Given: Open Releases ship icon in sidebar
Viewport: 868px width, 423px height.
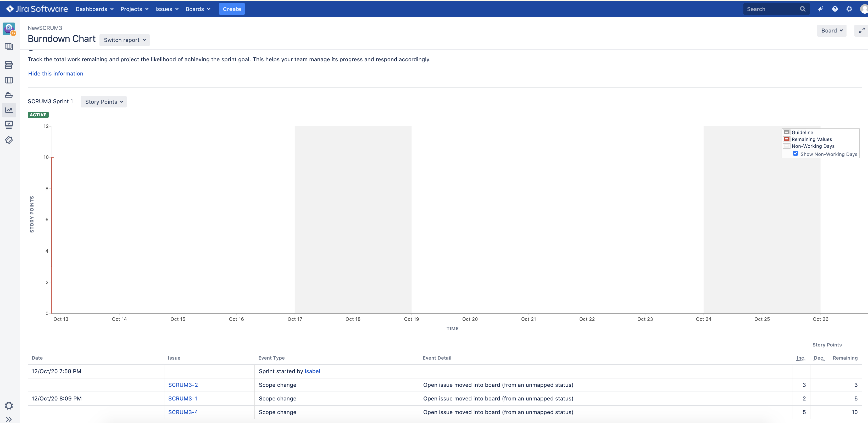Looking at the screenshot, I should [x=9, y=95].
